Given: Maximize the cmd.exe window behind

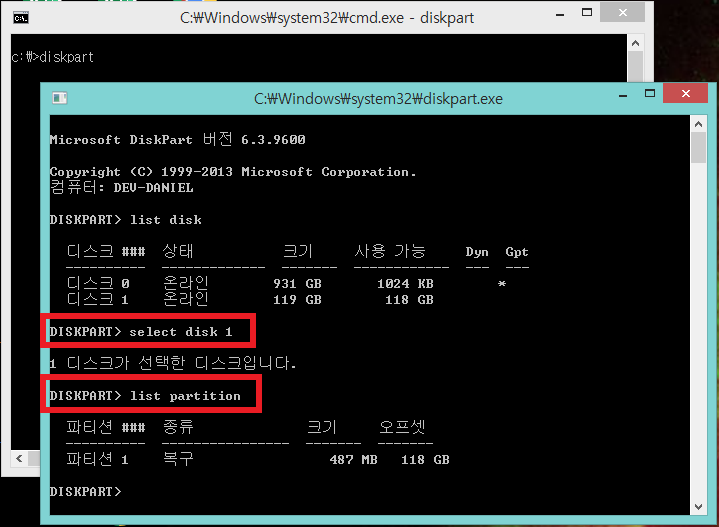Looking at the screenshot, I should pos(587,12).
